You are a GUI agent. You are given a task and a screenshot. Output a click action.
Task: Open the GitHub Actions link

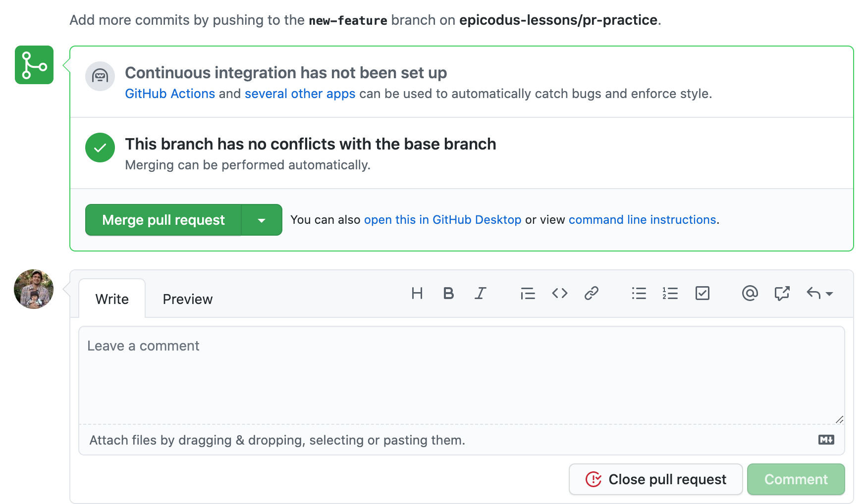pyautogui.click(x=170, y=94)
